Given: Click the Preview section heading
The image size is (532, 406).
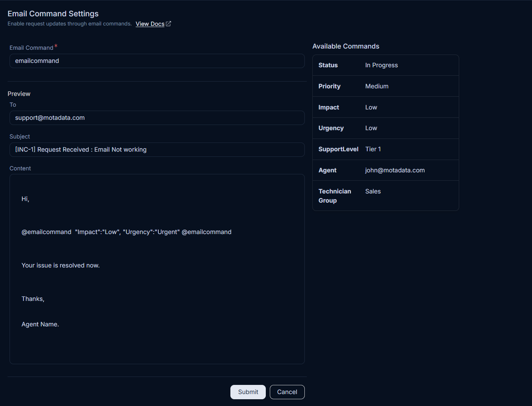Looking at the screenshot, I should tap(19, 94).
